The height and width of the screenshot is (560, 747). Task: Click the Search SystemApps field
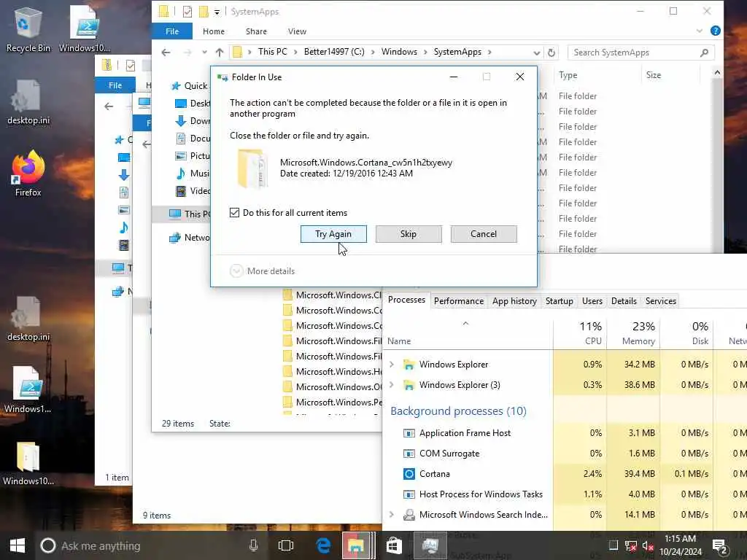(640, 52)
